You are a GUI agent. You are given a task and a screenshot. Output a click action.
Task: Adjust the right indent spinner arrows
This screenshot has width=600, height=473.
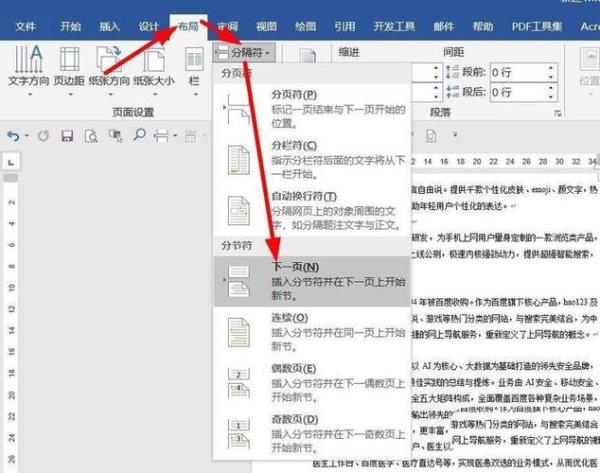[436, 92]
